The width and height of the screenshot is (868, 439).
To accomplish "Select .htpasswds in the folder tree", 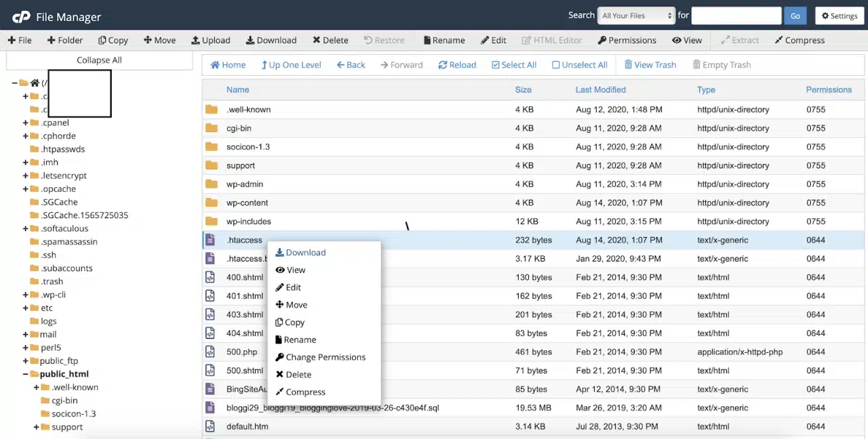I will click(x=62, y=149).
